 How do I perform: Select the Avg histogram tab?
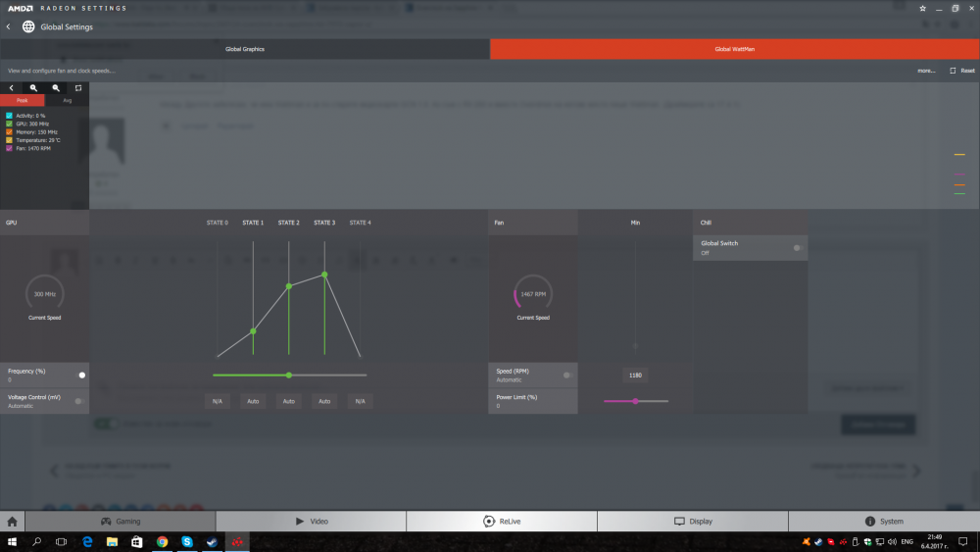point(67,100)
